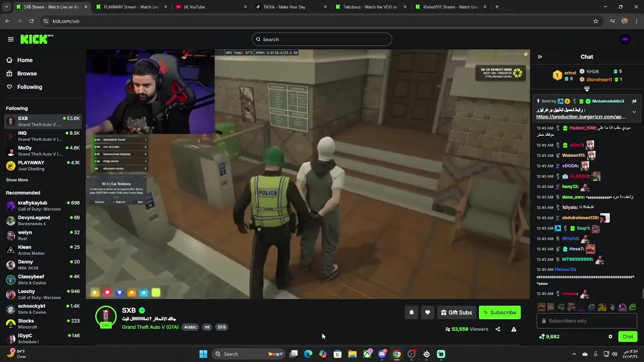This screenshot has height=362, width=644.
Task: Open Grand Theft Auto V category link
Action: [150, 327]
